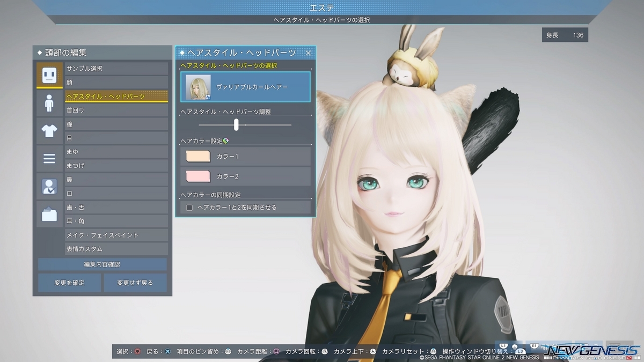Viewport: 644px width, 362px height.
Task: Click 変更せず戻る button
Action: 135,283
